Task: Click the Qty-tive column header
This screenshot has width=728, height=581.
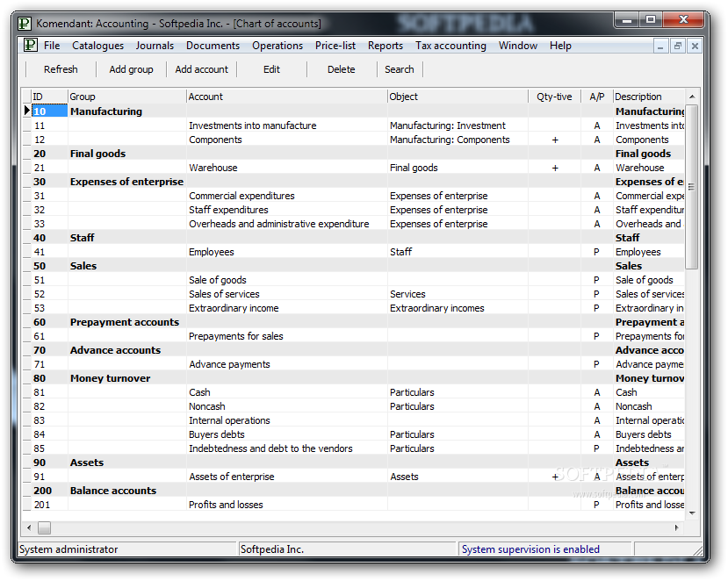Action: (554, 97)
